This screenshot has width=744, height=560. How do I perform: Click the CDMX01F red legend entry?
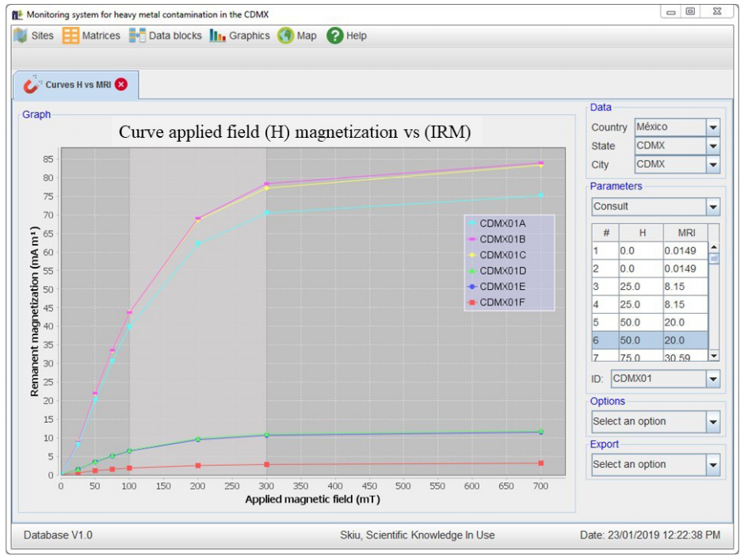(x=502, y=302)
